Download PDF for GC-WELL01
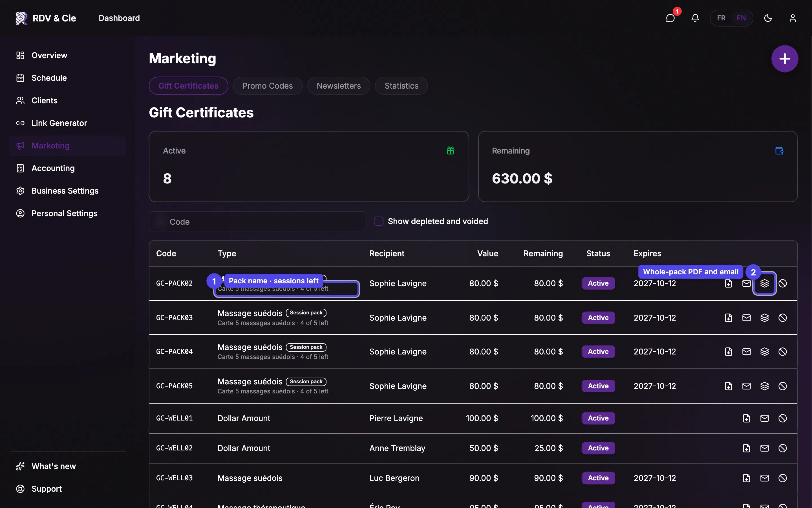This screenshot has height=508, width=812. click(747, 418)
